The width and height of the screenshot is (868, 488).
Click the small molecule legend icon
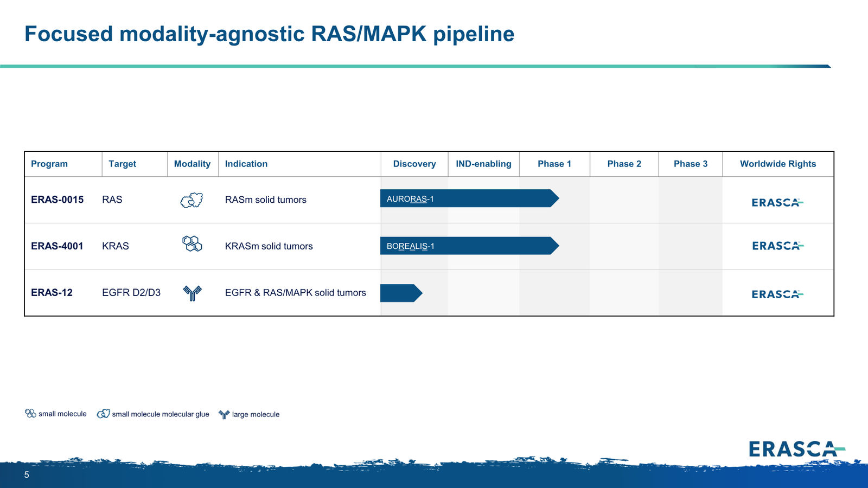coord(30,413)
